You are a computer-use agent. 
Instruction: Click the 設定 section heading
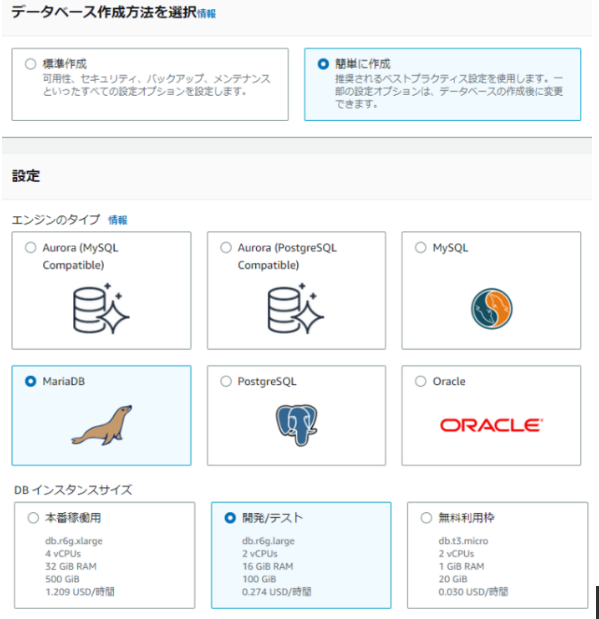(26, 176)
